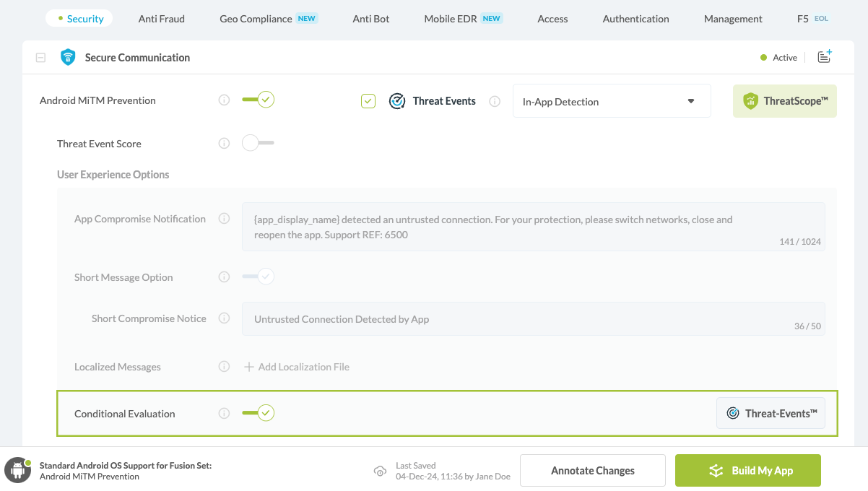
Task: Click the last saved history icon
Action: [x=380, y=471]
